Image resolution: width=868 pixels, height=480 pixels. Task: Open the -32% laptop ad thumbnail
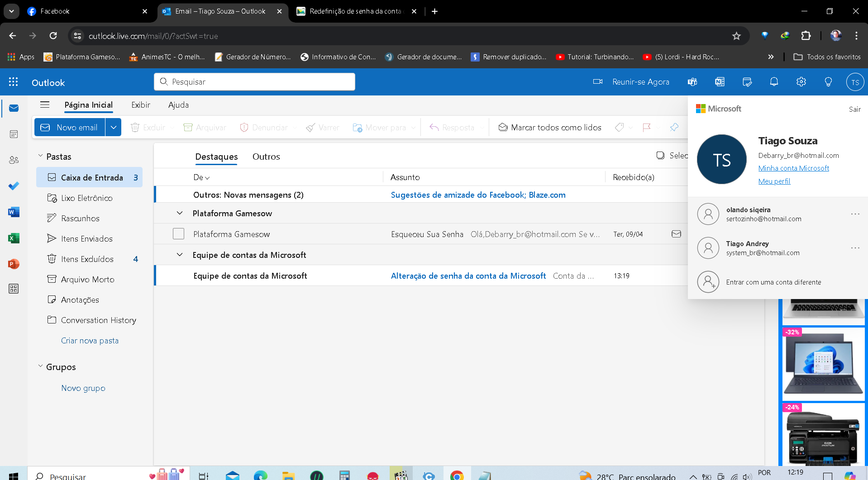(824, 364)
